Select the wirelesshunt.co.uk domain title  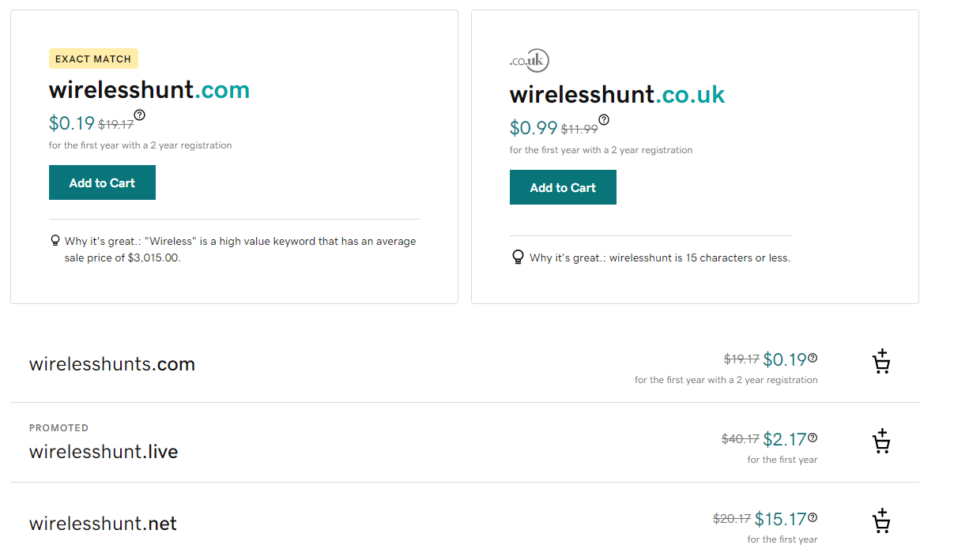[617, 95]
